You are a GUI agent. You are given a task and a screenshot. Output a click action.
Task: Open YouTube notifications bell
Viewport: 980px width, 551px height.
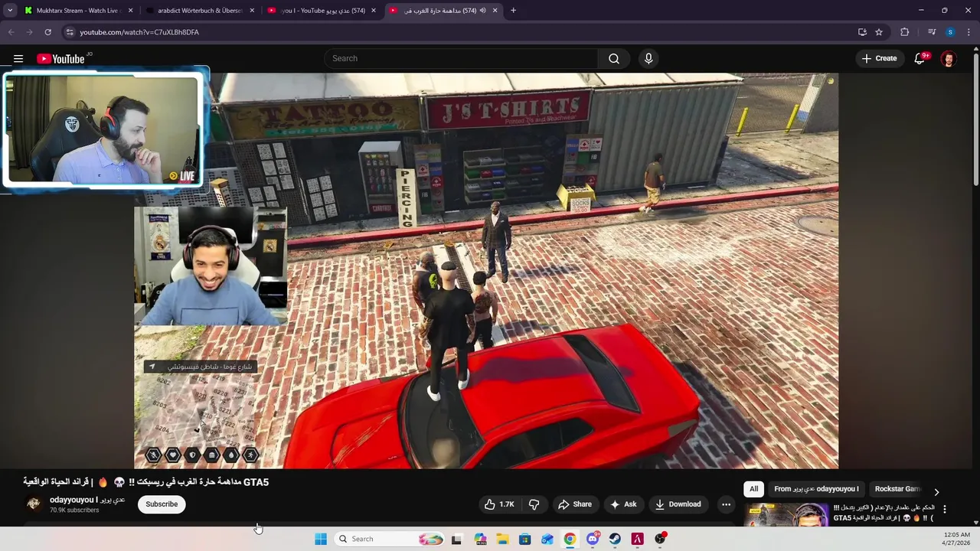coord(920,59)
